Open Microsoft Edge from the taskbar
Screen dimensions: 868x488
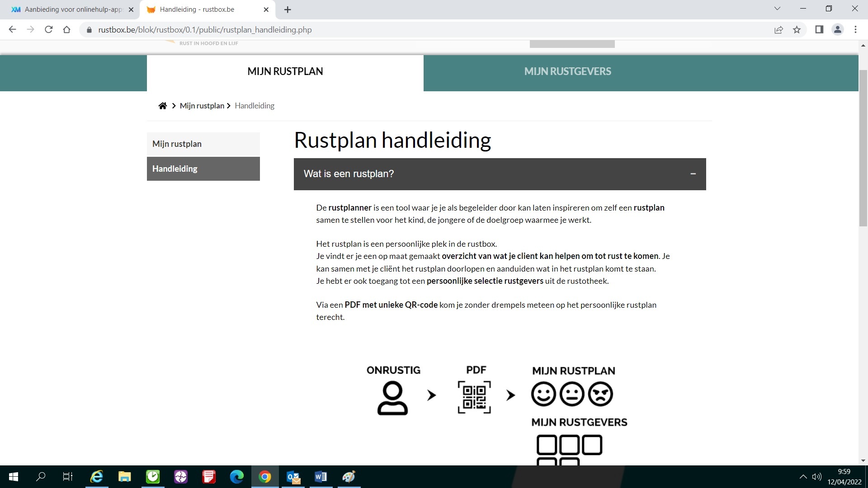coord(237,477)
